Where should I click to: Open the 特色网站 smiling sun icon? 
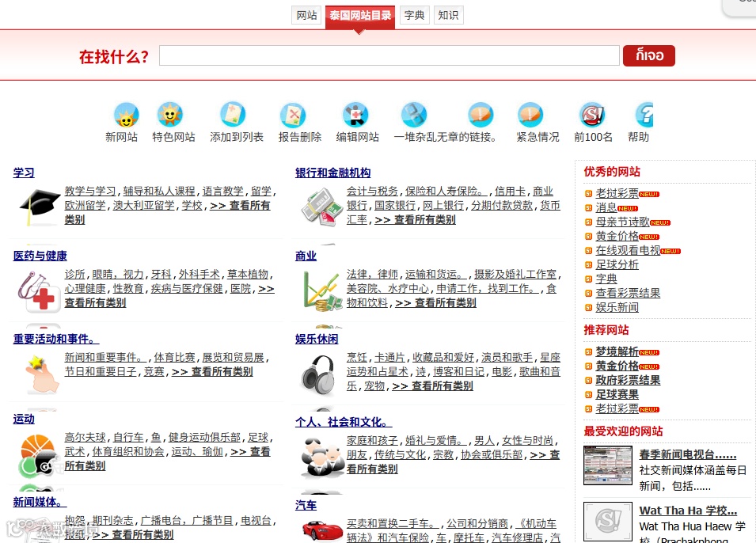170,115
